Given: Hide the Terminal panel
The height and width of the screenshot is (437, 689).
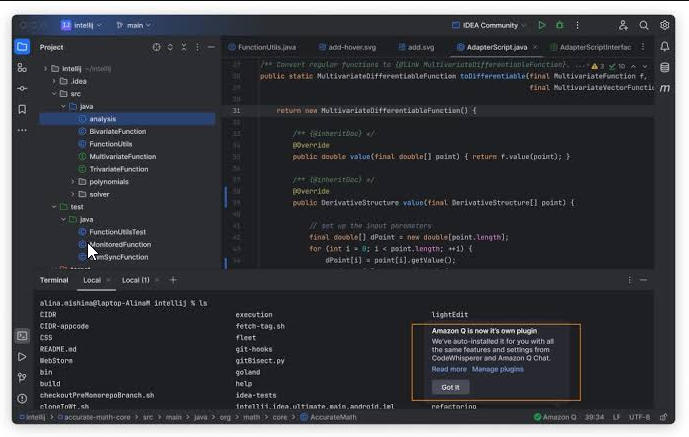Looking at the screenshot, I should [x=643, y=280].
